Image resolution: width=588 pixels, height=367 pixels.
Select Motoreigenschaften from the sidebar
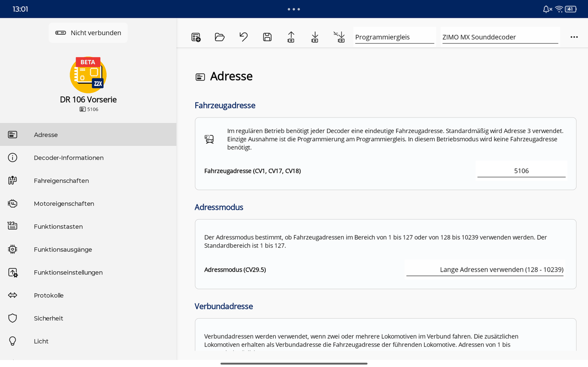[64, 203]
